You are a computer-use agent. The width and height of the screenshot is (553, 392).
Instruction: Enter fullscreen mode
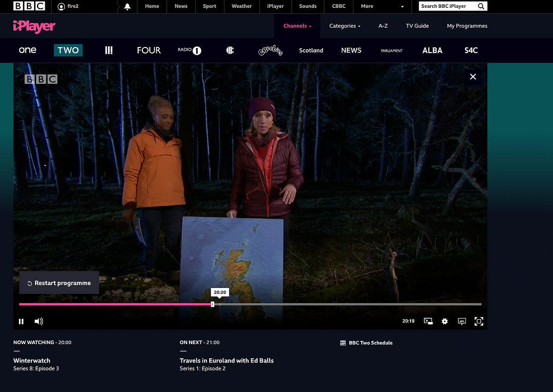click(479, 322)
